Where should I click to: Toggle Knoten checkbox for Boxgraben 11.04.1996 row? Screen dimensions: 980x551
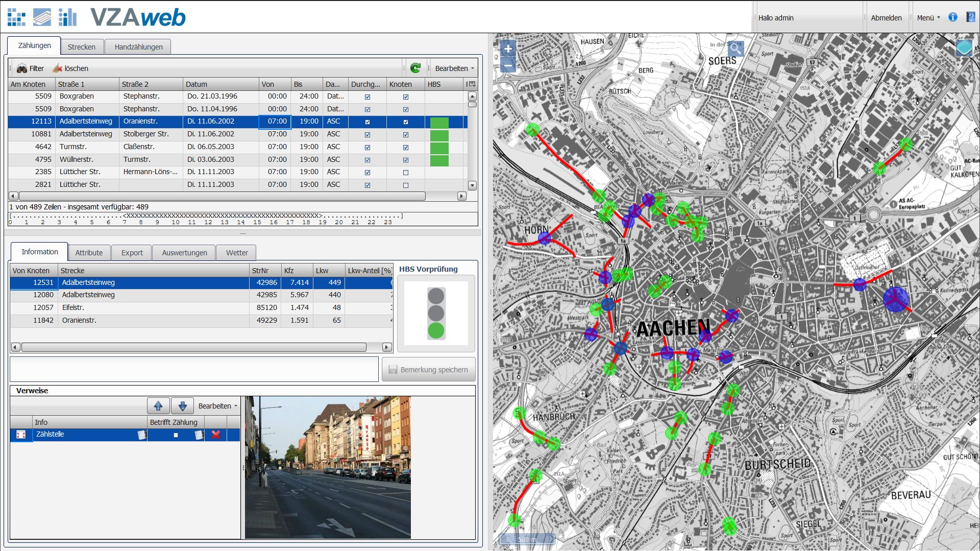406,109
